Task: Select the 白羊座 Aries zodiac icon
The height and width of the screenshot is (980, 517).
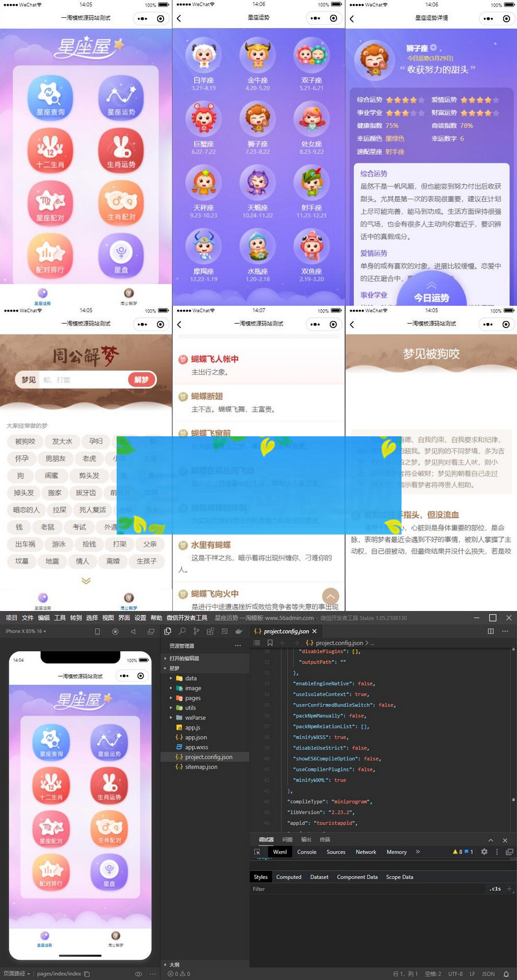Action: click(x=203, y=59)
